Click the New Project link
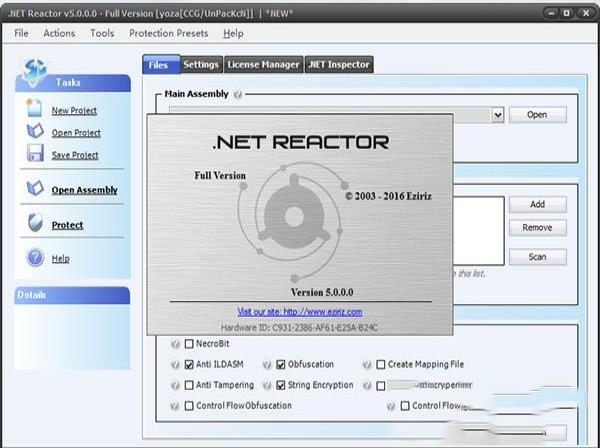 click(x=74, y=111)
